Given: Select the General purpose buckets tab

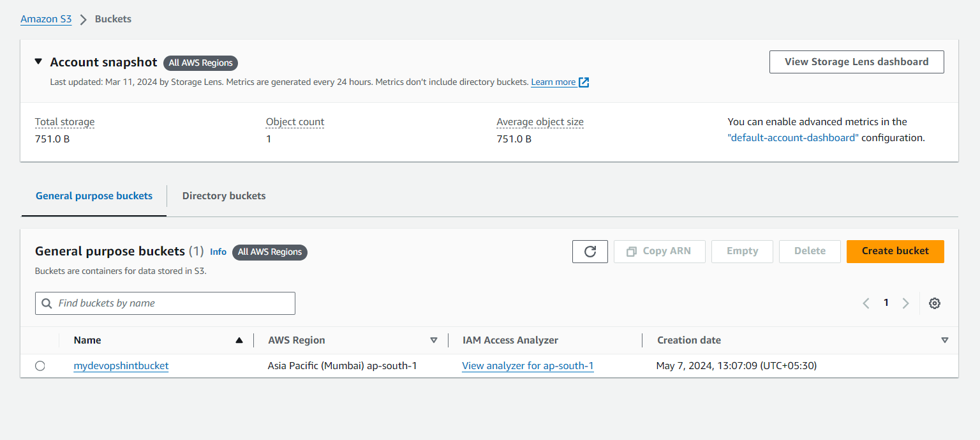Looking at the screenshot, I should (x=93, y=195).
